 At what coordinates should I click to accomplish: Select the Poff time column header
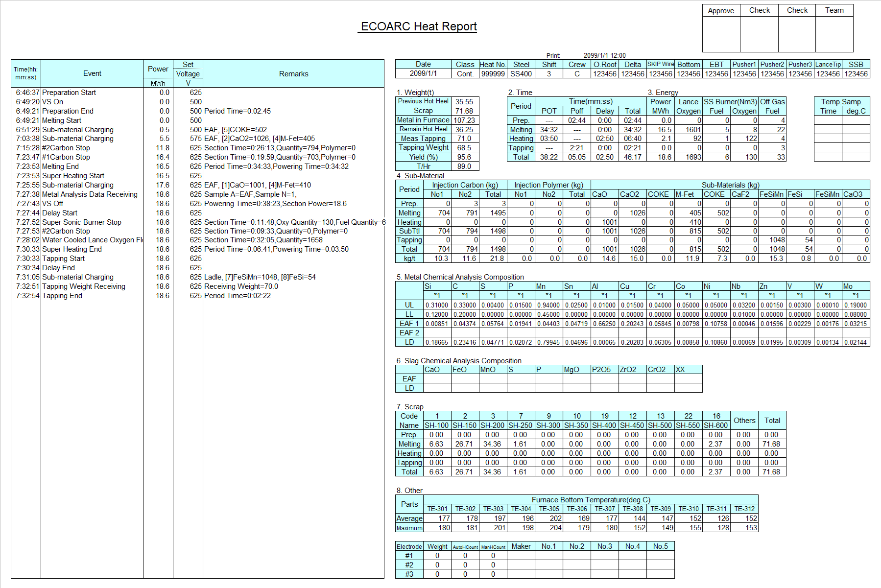pyautogui.click(x=577, y=111)
